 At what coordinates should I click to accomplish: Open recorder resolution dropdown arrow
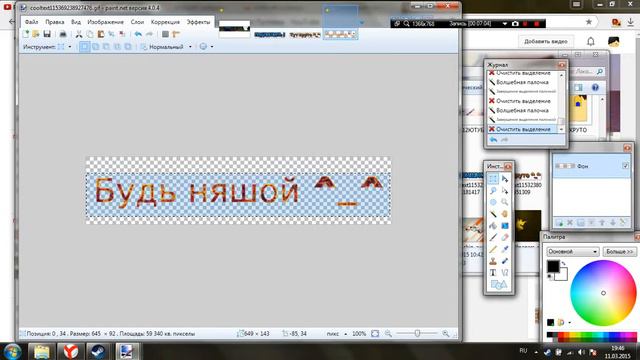pyautogui.click(x=505, y=24)
